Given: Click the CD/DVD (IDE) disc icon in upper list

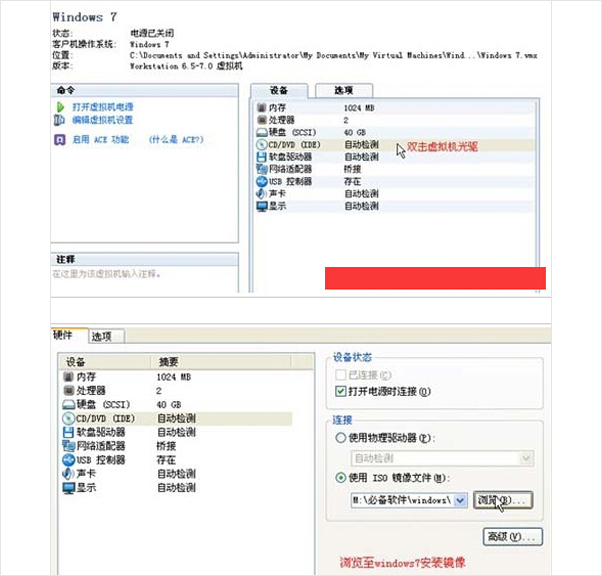Looking at the screenshot, I should pyautogui.click(x=261, y=145).
